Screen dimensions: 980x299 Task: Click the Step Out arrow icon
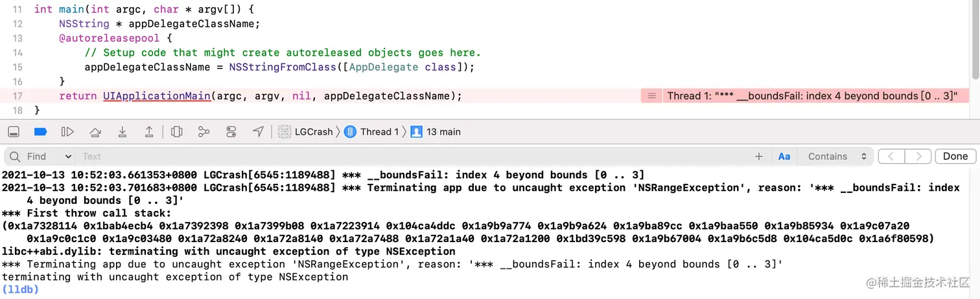pos(149,132)
